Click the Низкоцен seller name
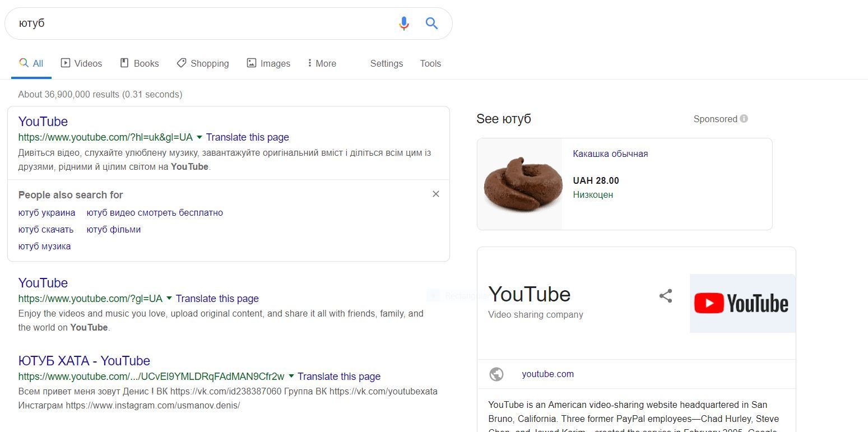868x432 pixels. click(593, 195)
